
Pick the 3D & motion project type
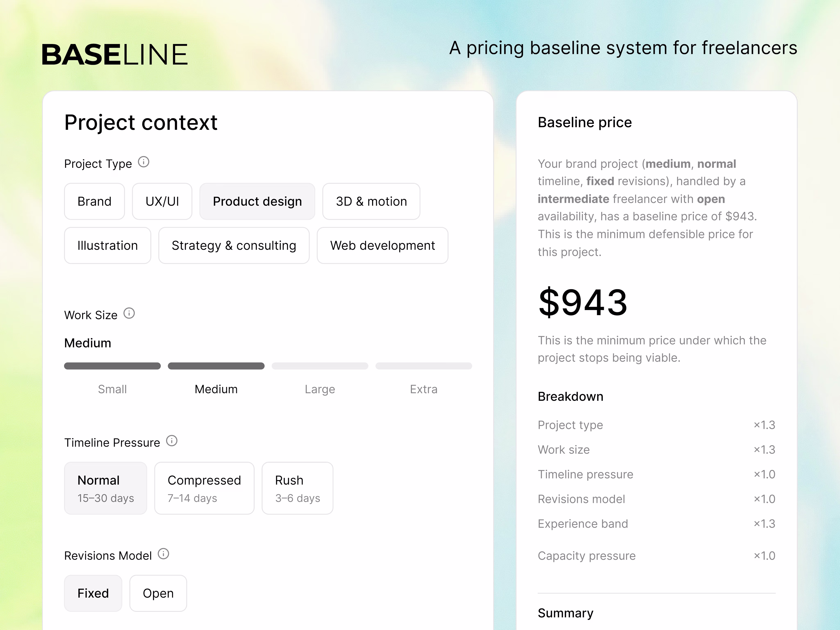click(x=371, y=201)
